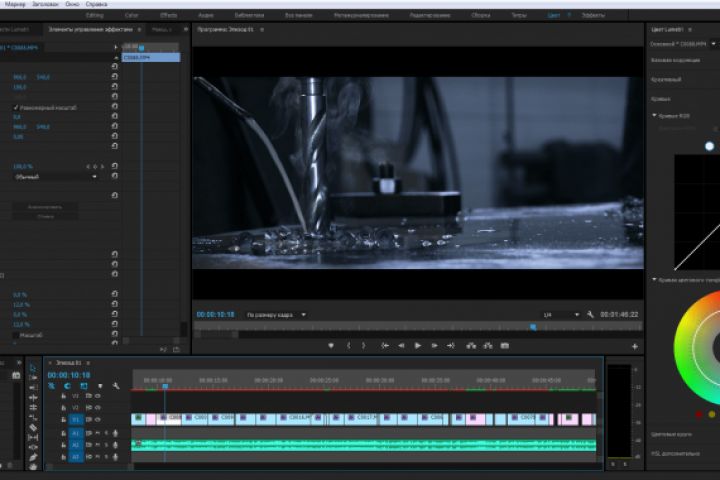720x480 pixels.
Task: Select the Pen tool in the toolbar
Action: 33,456
